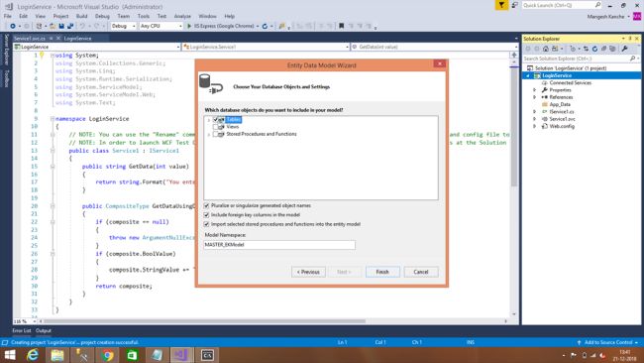Expand Stored Procedures and Functions node

[x=209, y=135]
